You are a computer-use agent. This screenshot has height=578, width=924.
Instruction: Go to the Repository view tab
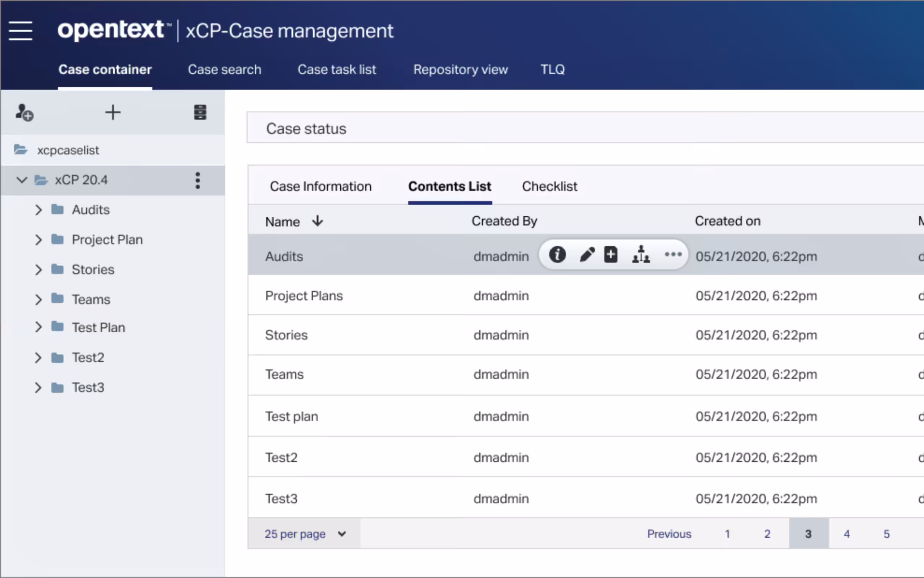461,70
